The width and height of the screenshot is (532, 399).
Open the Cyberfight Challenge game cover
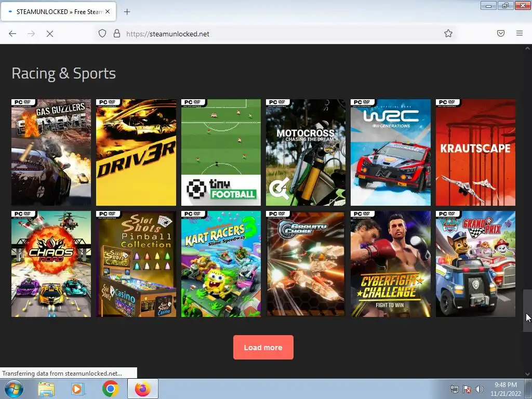[x=391, y=264]
